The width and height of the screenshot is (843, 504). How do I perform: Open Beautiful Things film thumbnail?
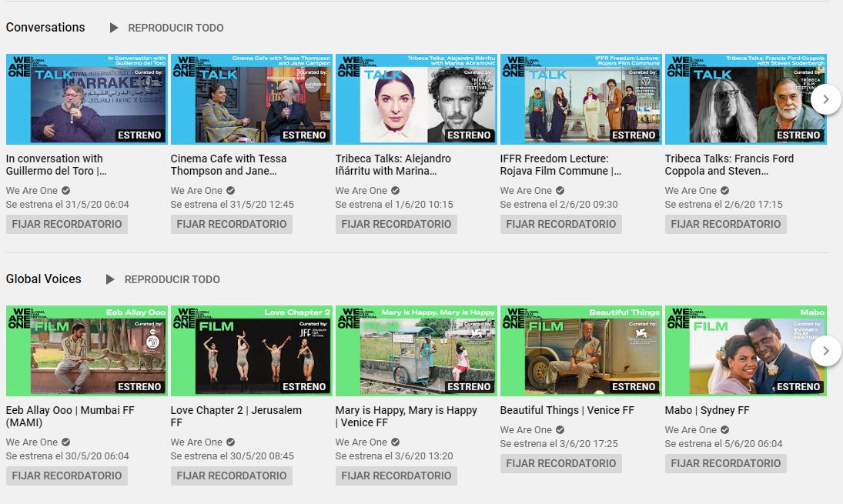pyautogui.click(x=581, y=351)
